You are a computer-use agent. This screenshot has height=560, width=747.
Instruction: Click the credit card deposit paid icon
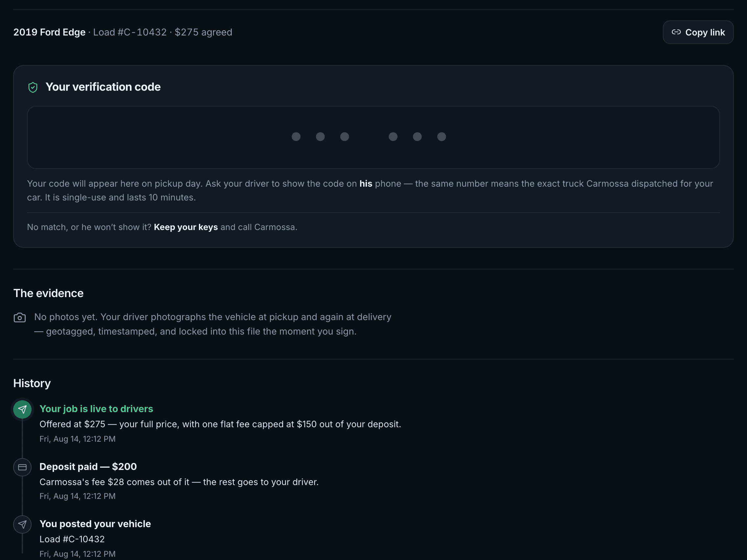tap(22, 467)
